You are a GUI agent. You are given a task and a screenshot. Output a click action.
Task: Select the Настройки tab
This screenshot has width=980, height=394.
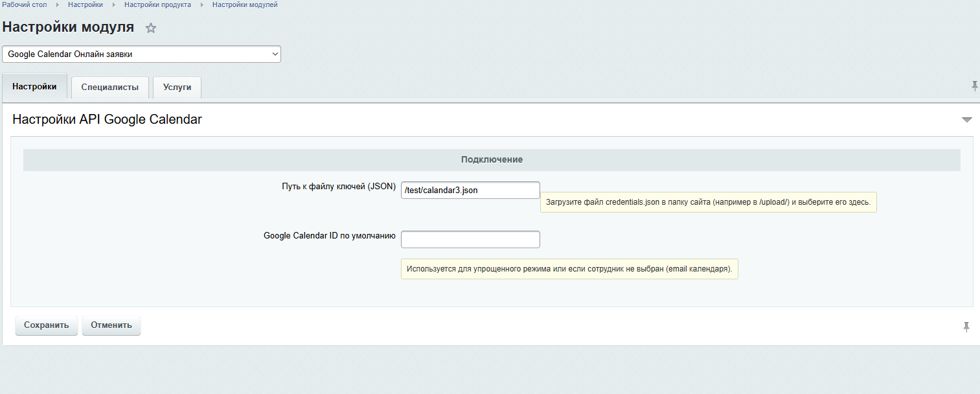pyautogui.click(x=34, y=87)
